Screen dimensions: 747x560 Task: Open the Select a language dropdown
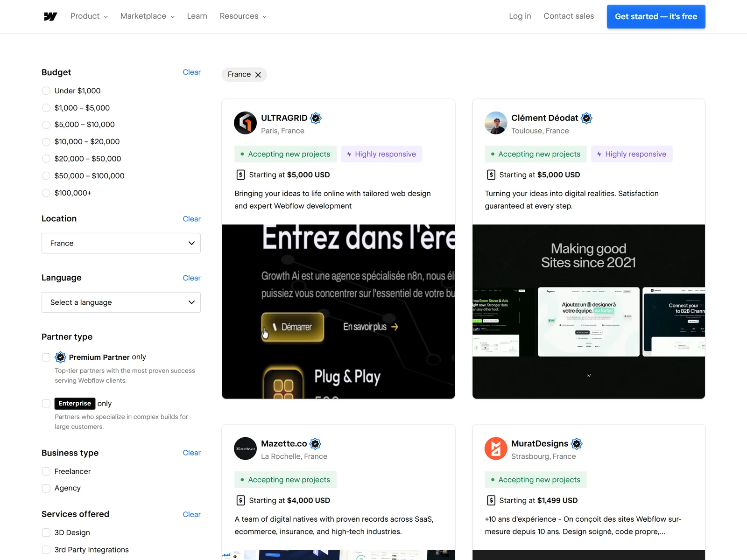click(121, 302)
